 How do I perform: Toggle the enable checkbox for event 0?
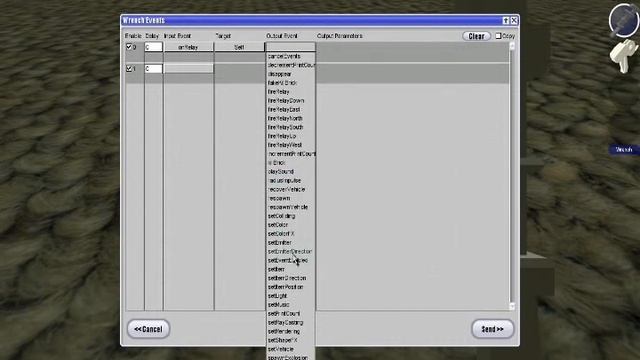tap(129, 47)
